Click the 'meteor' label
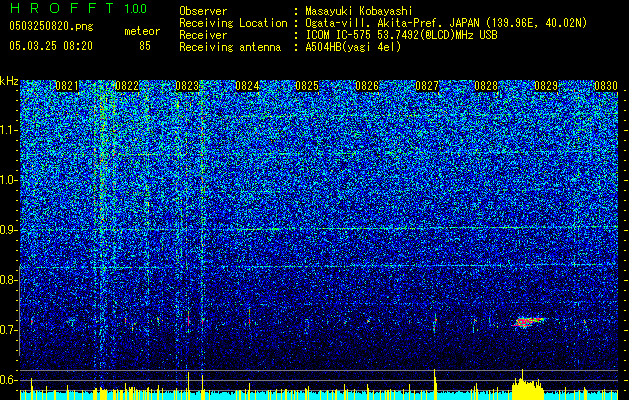Image resolution: width=629 pixels, height=400 pixels. pyautogui.click(x=142, y=31)
